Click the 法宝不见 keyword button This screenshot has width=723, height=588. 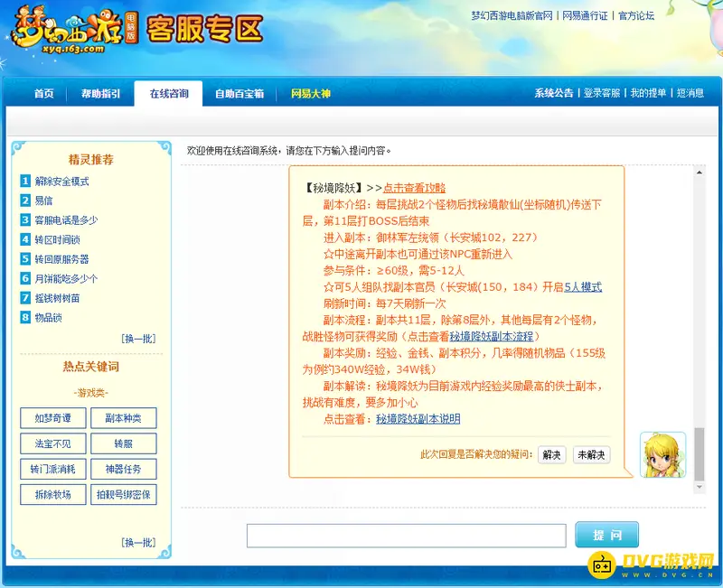53,443
